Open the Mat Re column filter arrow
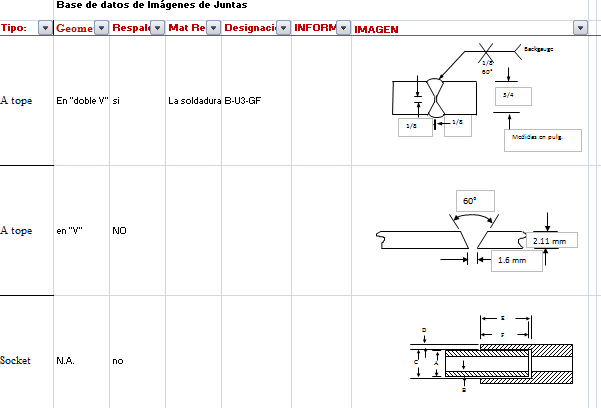The image size is (601, 408). coord(213,28)
